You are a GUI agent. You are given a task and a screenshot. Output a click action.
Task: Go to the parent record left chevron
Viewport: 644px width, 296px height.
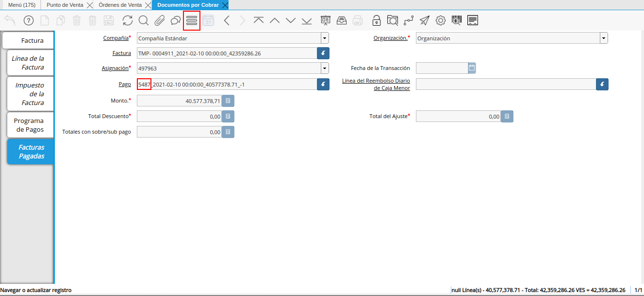227,20
